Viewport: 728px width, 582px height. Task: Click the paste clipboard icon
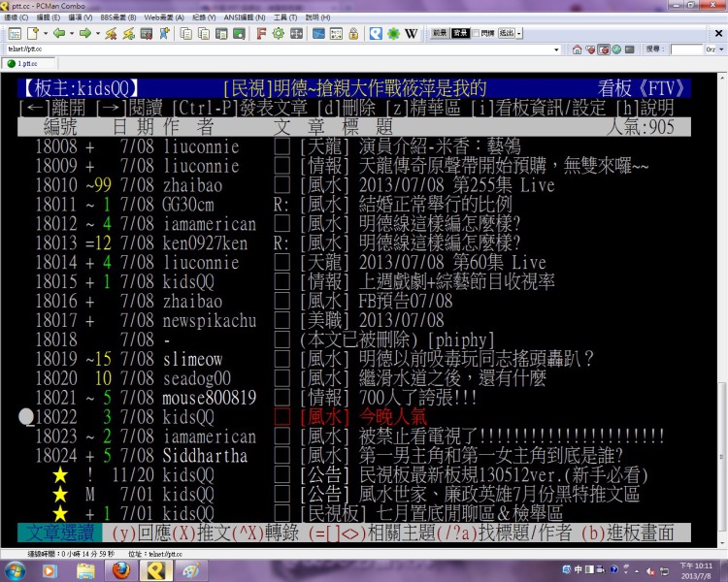(221, 33)
